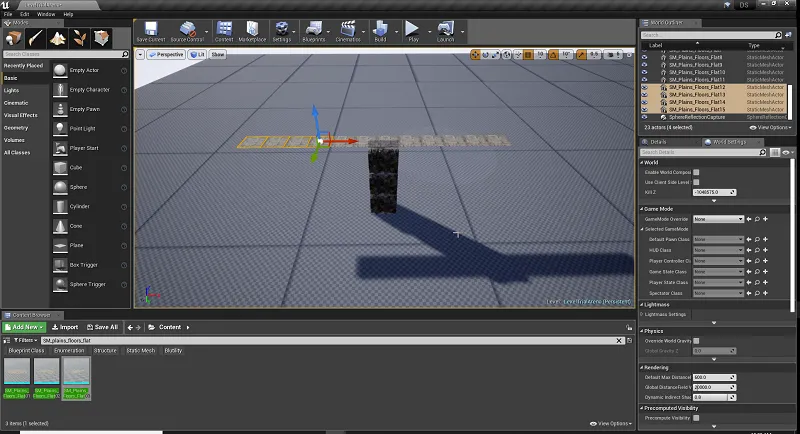Select the rotate gizmo mode in viewport

[x=485, y=55]
